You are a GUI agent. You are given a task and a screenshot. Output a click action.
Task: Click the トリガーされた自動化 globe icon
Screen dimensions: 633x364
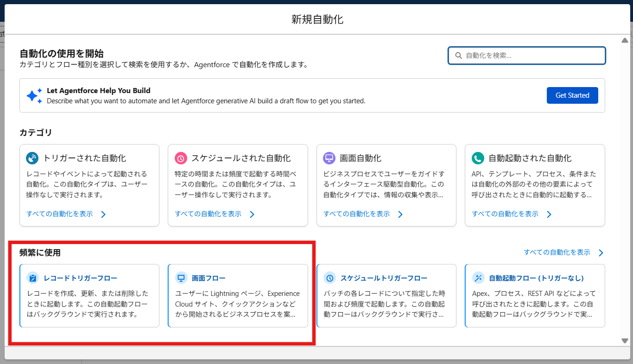[32, 158]
